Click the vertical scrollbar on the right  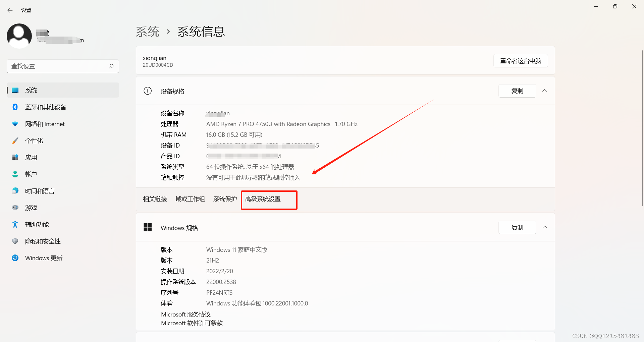[x=642, y=127]
